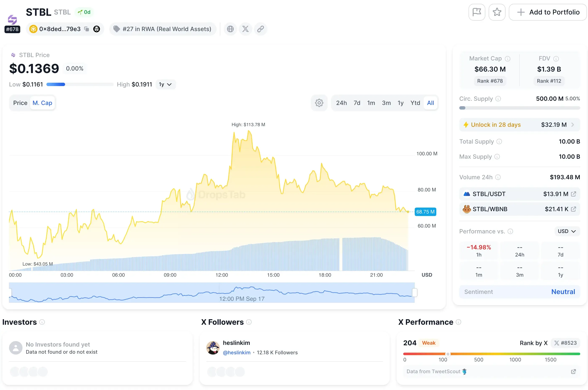Switch chart timeframe to 24h
This screenshot has height=390, width=588.
coord(341,103)
